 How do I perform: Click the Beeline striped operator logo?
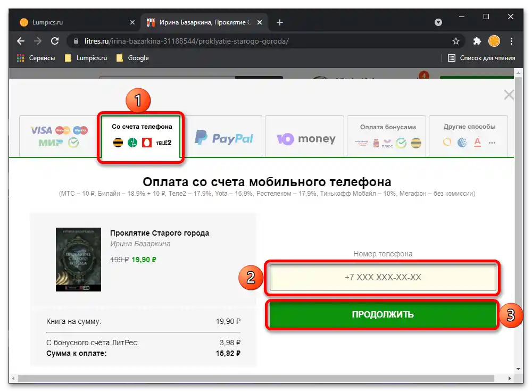tap(118, 143)
